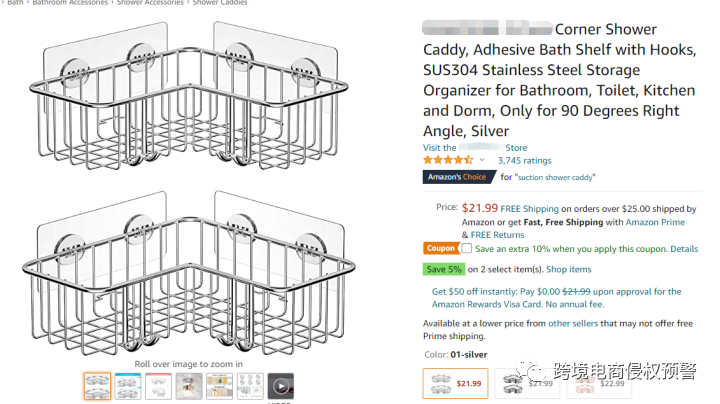Click the star rating icons

pos(448,160)
